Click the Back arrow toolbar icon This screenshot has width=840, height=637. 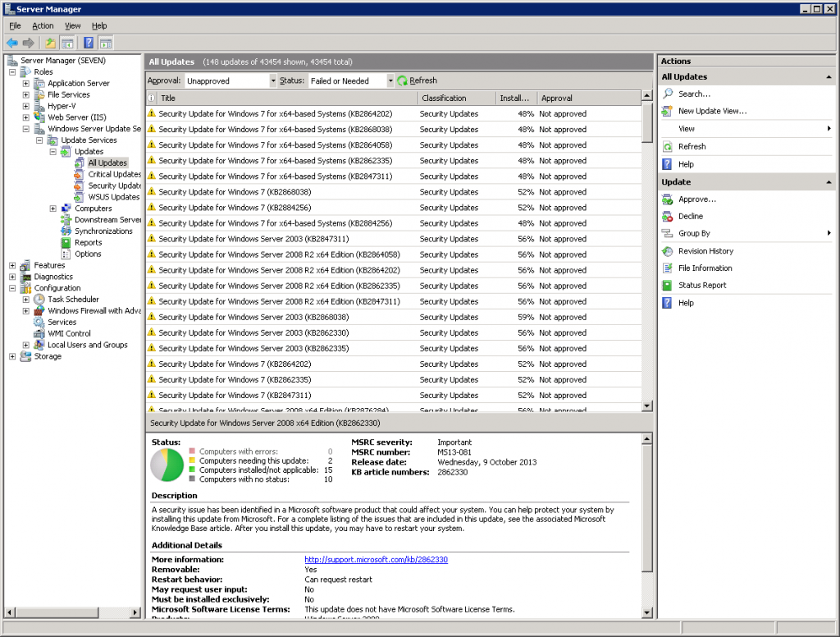(11, 43)
